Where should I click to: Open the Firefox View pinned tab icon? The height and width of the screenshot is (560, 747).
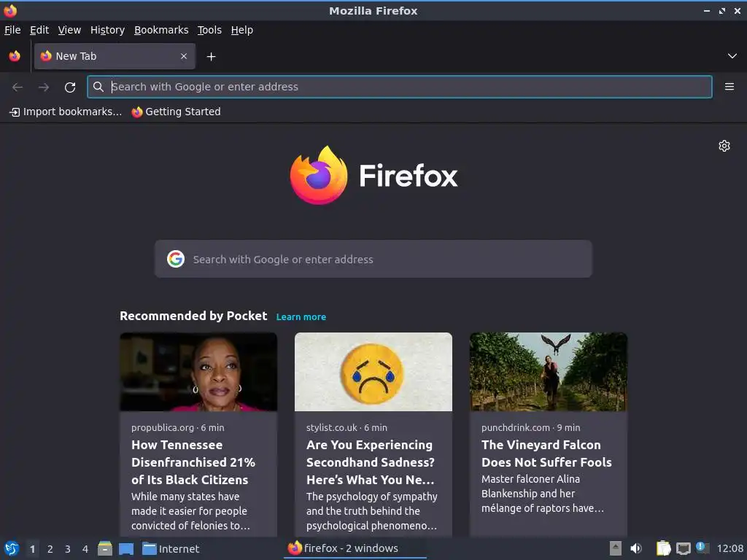point(15,56)
